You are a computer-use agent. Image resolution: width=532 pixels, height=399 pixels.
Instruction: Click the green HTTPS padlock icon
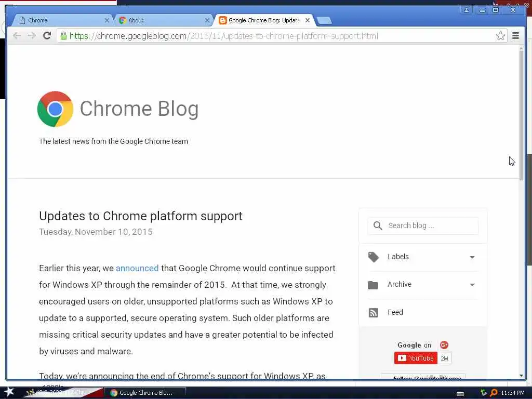pos(63,36)
